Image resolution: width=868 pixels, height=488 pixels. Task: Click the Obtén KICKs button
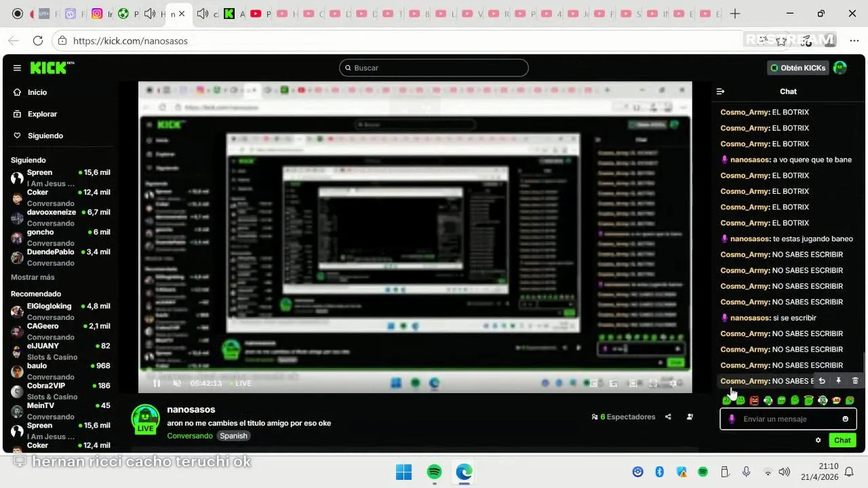pyautogui.click(x=798, y=68)
